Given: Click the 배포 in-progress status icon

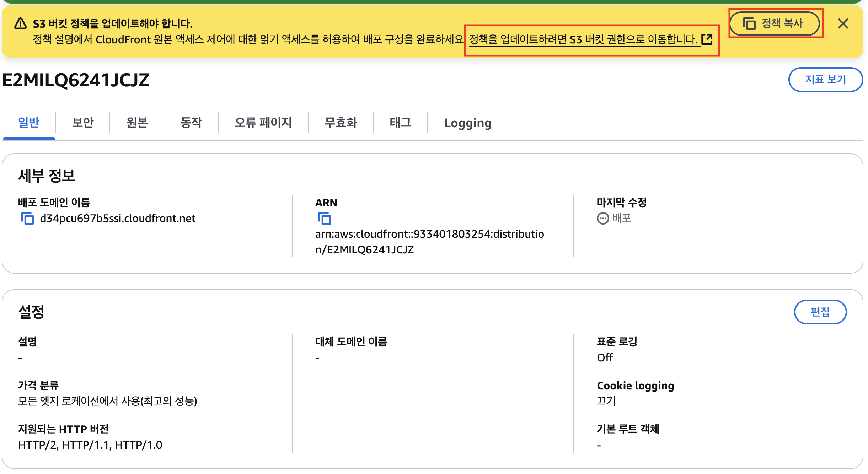Looking at the screenshot, I should [602, 218].
